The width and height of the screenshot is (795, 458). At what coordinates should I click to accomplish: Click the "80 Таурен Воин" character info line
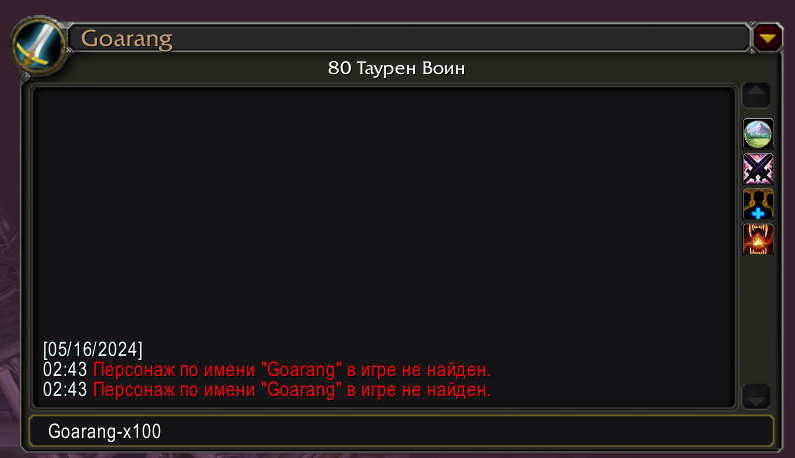(x=396, y=68)
